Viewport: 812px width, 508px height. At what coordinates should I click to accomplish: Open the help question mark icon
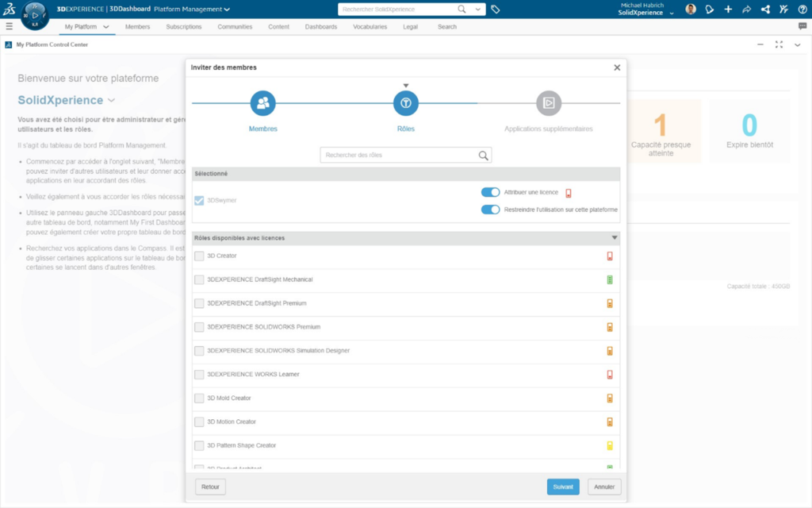(802, 9)
